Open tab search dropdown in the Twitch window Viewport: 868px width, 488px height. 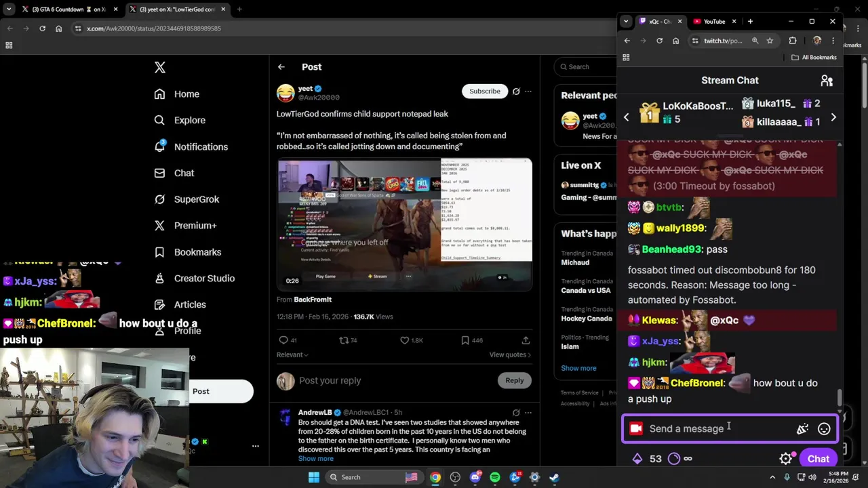click(x=626, y=22)
